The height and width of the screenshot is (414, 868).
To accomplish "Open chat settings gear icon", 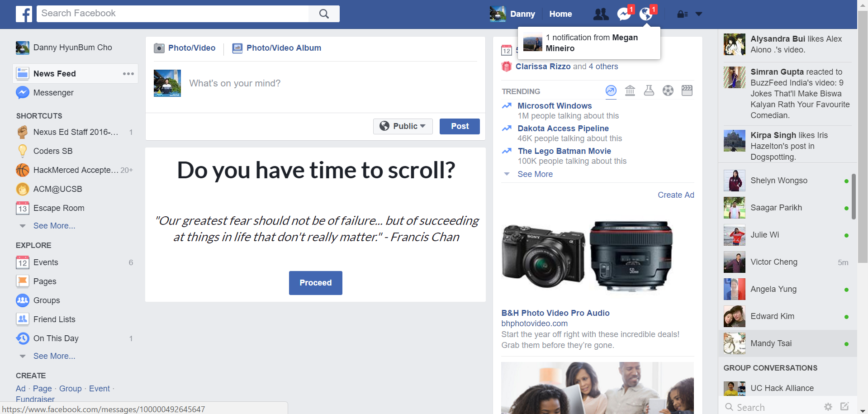I will pyautogui.click(x=828, y=407).
